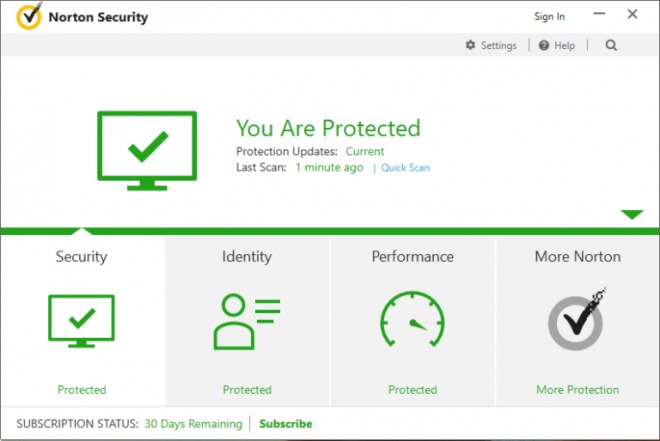Click the Subscribe link
The width and height of the screenshot is (660, 441).
(285, 424)
